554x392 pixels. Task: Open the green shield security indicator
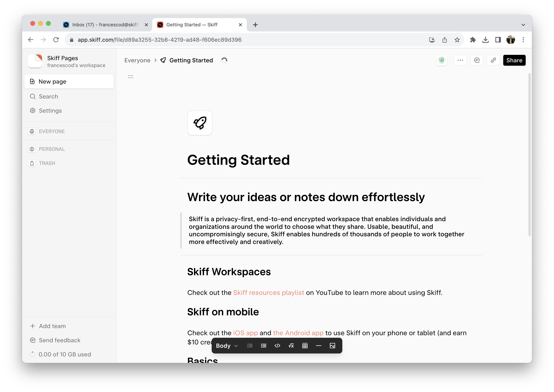442,60
